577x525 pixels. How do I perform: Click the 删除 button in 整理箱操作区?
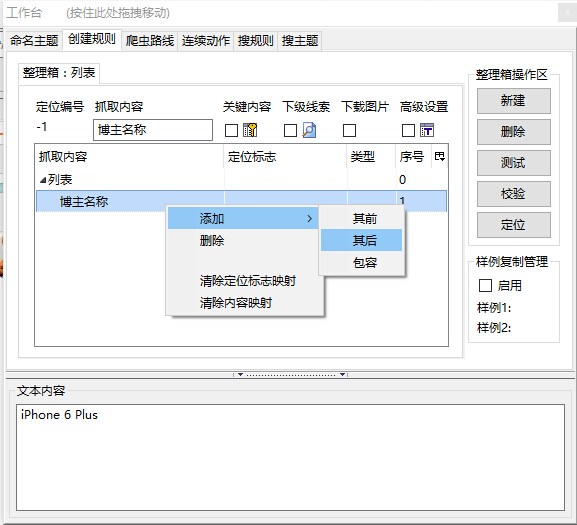(x=514, y=132)
